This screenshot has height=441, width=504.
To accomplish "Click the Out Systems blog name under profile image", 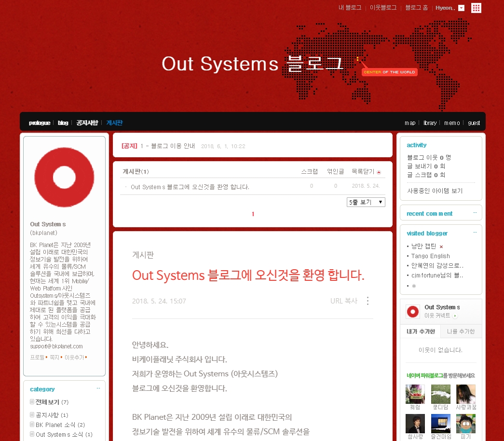I will point(48,224).
